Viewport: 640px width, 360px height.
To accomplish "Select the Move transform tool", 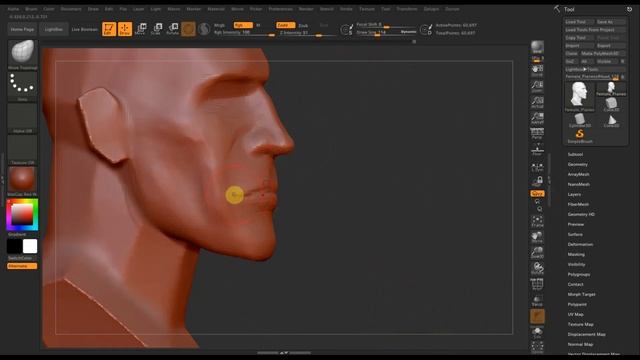I will (140, 29).
